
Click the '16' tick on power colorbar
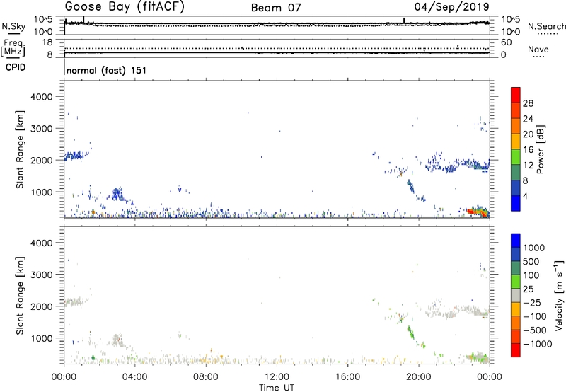point(528,150)
